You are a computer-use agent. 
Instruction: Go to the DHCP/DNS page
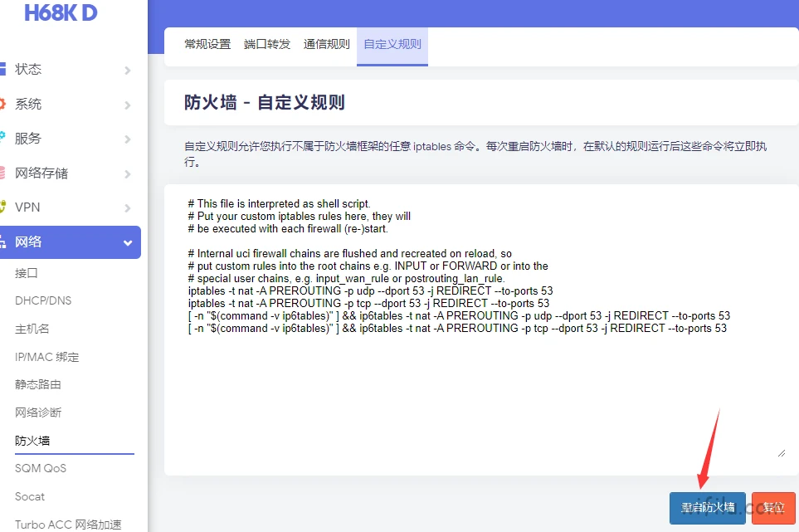43,300
